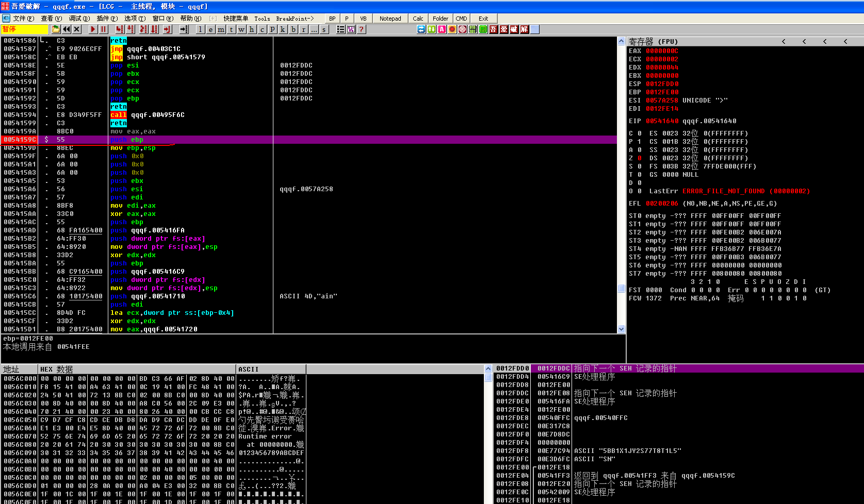Open run trace with '...' button
864x504 pixels.
[314, 29]
